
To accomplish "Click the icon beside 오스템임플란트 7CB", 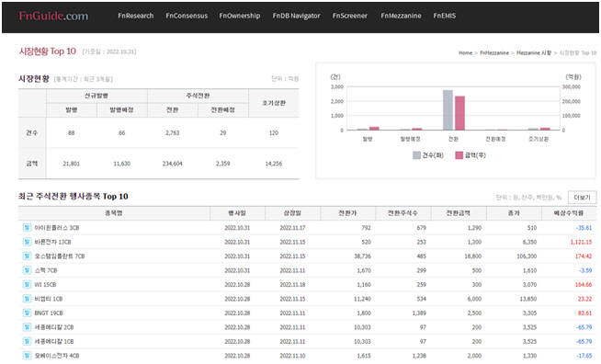I will 27,256.
